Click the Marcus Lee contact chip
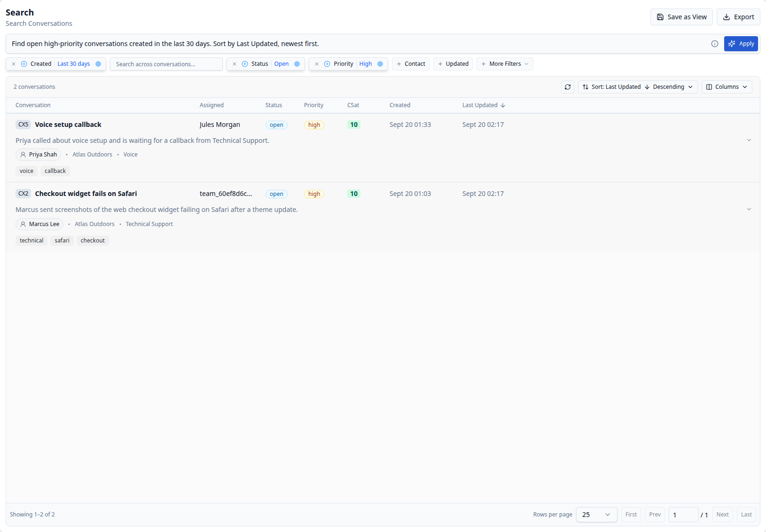The image size is (766, 532). tap(39, 224)
